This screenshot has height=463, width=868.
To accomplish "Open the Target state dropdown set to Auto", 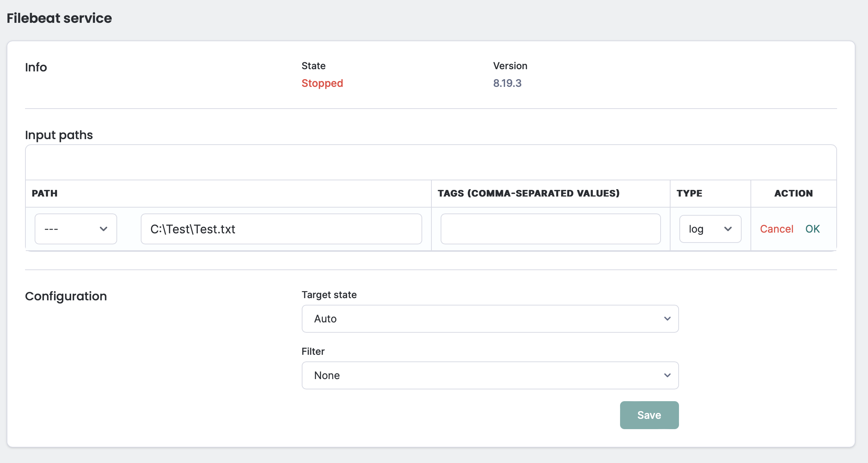I will click(x=490, y=318).
